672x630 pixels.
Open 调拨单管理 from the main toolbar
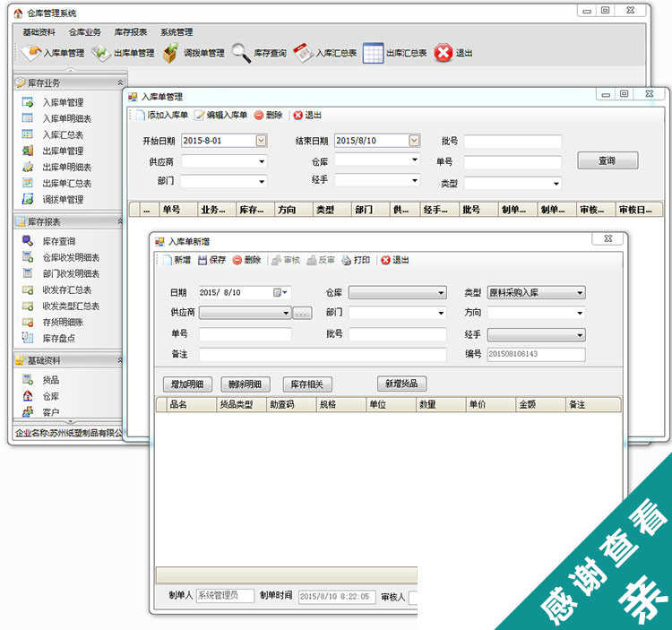pyautogui.click(x=194, y=53)
